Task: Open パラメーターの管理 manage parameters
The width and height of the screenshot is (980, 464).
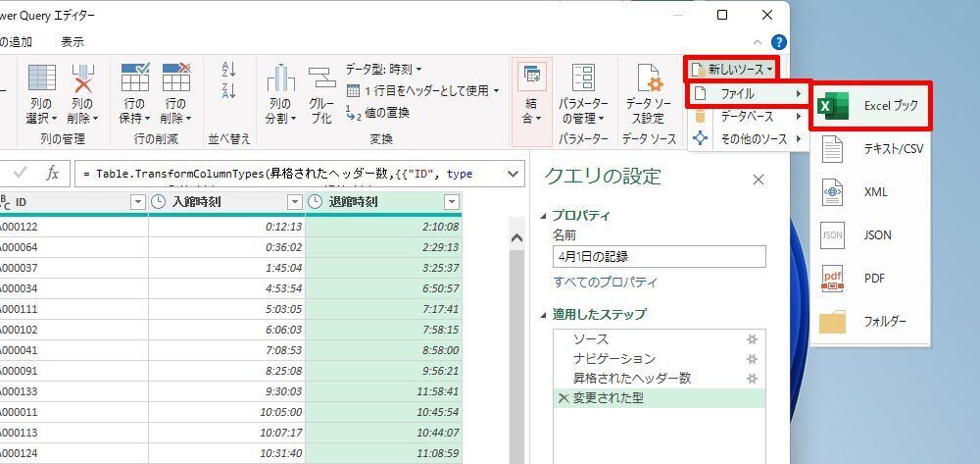Action: (x=583, y=92)
